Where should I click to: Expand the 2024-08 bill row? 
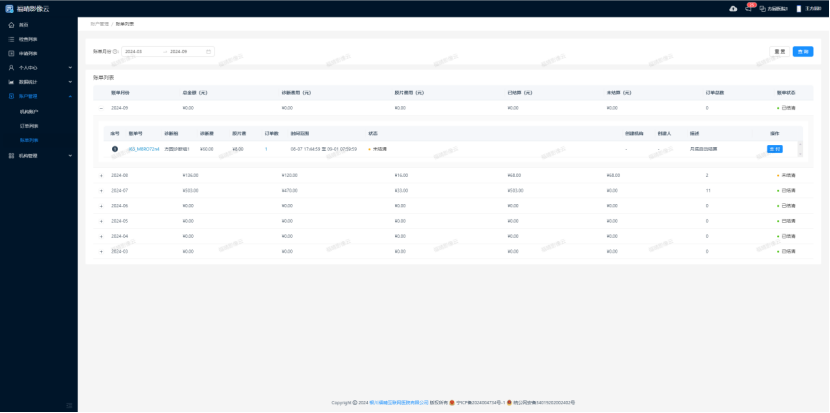(x=101, y=175)
